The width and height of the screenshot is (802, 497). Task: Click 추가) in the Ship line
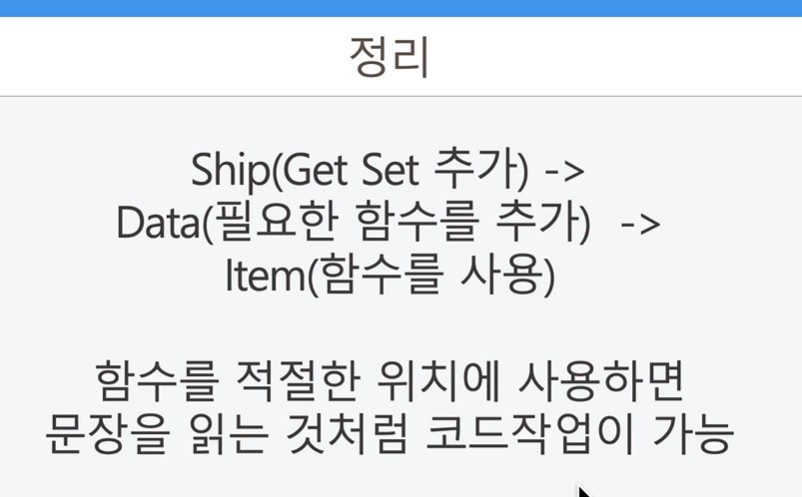click(481, 169)
